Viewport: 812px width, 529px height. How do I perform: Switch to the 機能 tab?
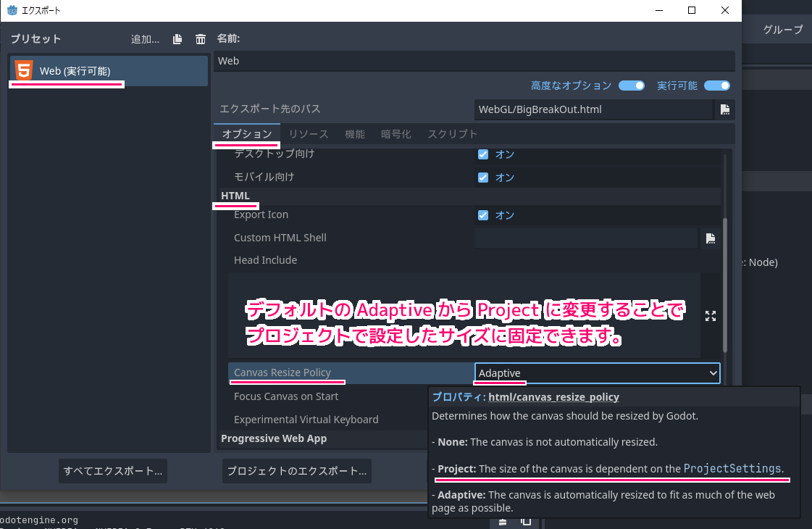coord(355,134)
